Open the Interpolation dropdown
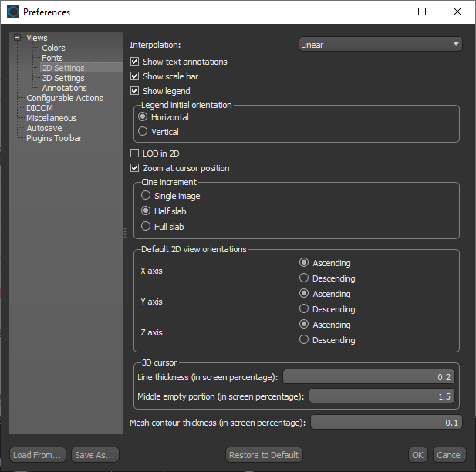This screenshot has height=472, width=476. pos(380,45)
